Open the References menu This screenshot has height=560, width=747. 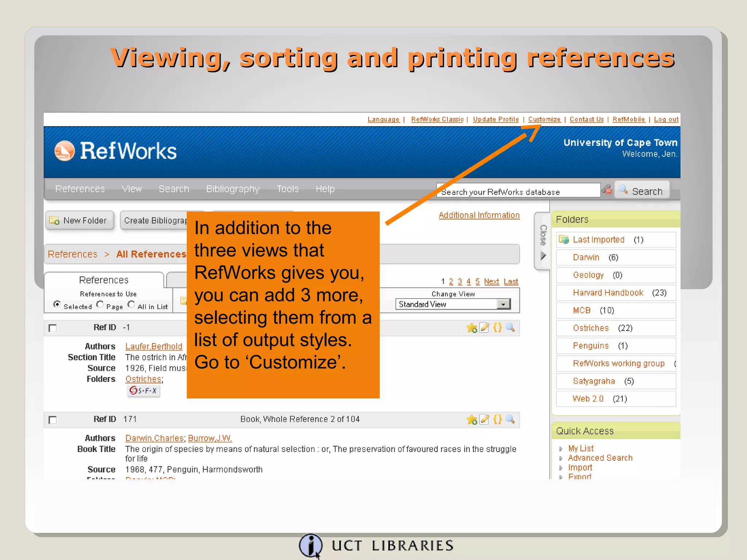pyautogui.click(x=80, y=189)
